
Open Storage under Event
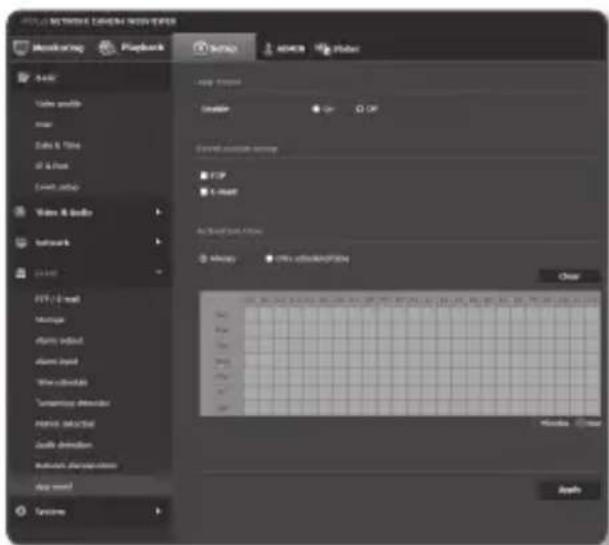pyautogui.click(x=50, y=320)
